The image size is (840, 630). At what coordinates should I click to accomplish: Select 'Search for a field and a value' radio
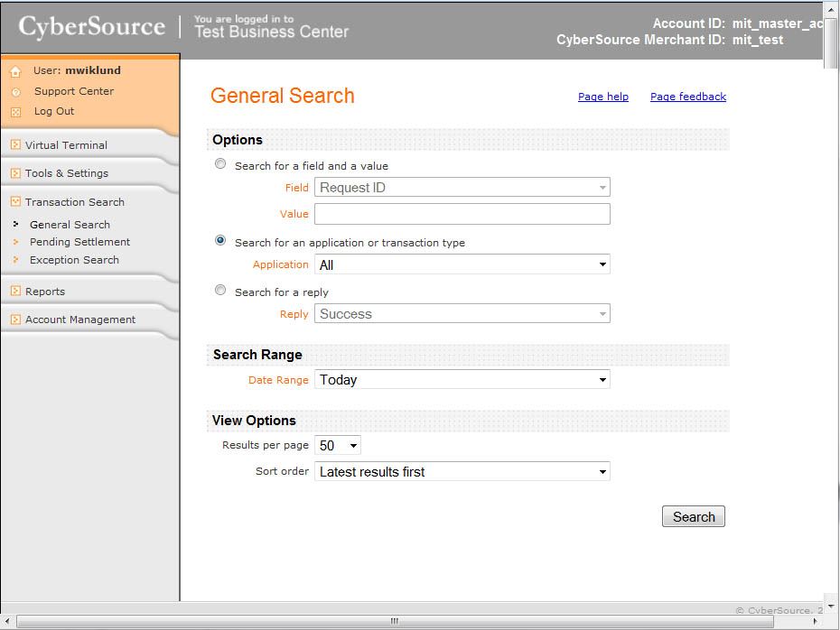(220, 164)
